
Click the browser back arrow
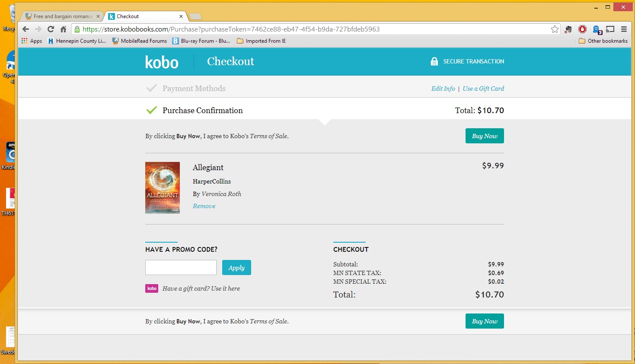click(26, 29)
